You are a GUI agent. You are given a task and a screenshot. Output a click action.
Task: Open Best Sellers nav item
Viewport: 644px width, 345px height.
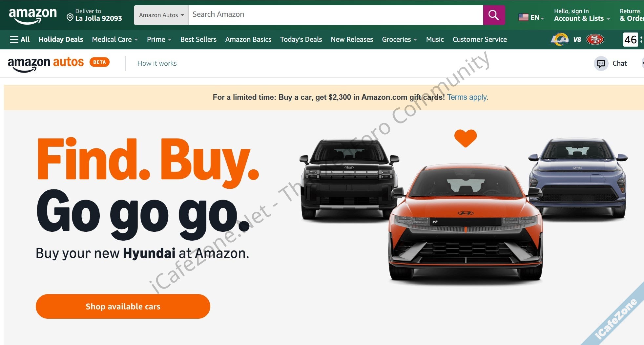[198, 39]
